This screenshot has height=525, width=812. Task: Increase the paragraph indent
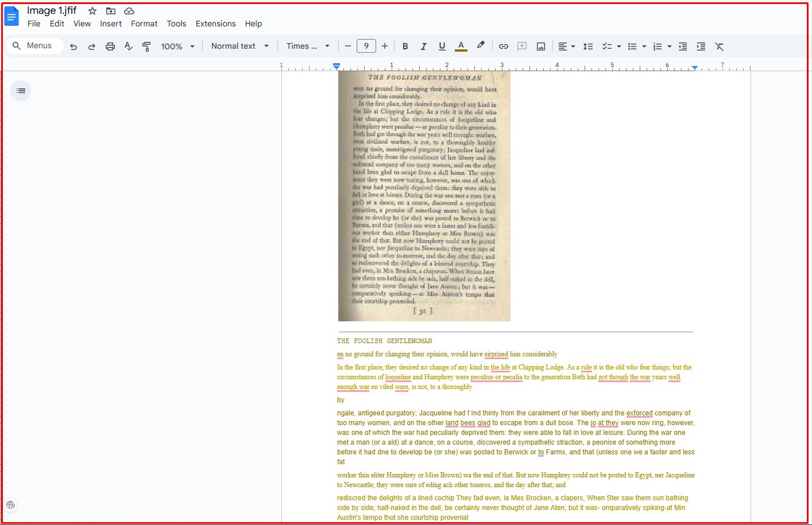click(x=701, y=46)
